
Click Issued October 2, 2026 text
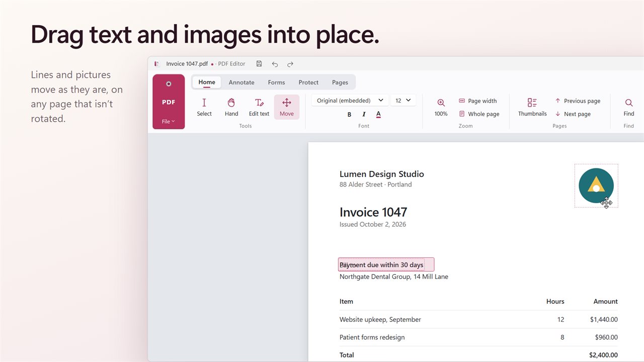(373, 224)
